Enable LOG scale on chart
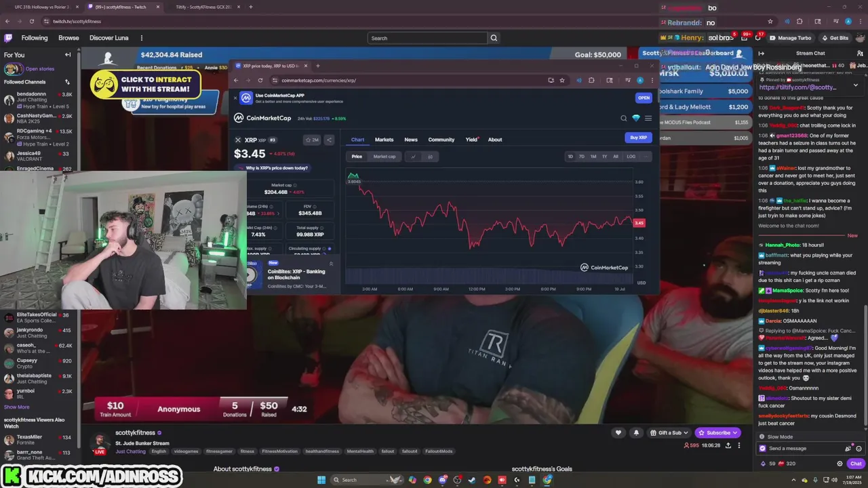 (x=631, y=157)
